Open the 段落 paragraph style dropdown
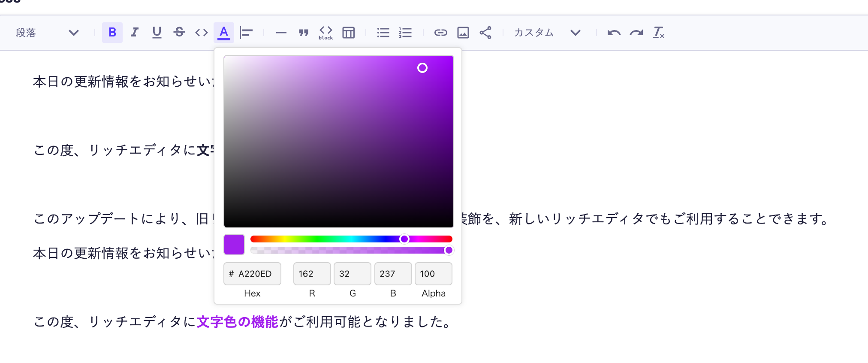Image resolution: width=868 pixels, height=363 pixels. click(x=47, y=33)
